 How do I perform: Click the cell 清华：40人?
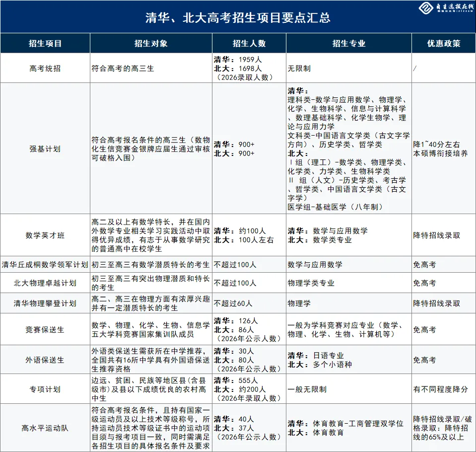pyautogui.click(x=249, y=428)
